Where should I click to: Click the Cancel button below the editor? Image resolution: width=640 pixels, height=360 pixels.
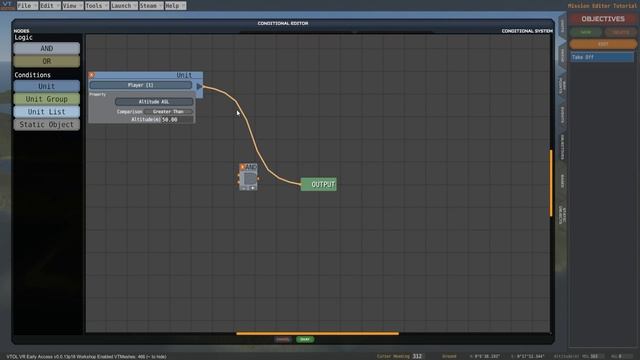[x=282, y=340]
